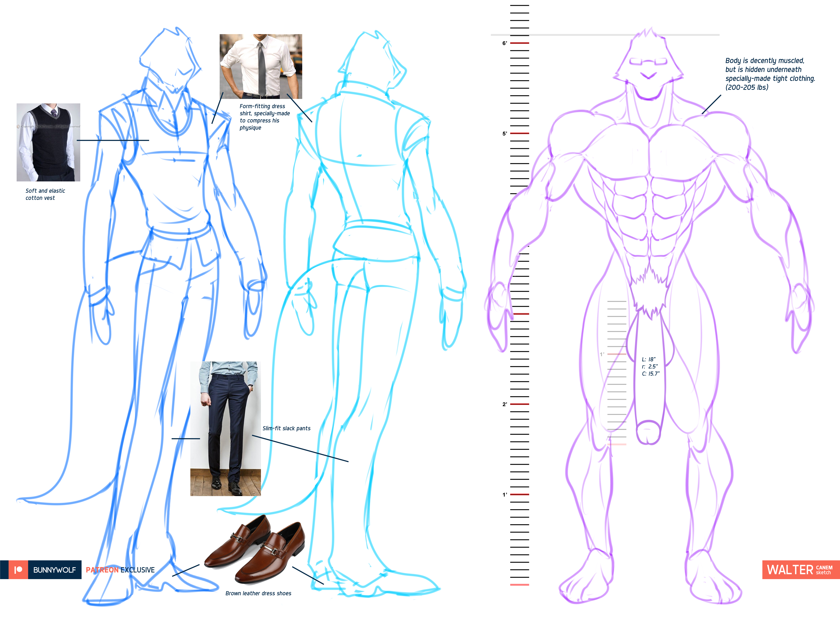Select the black cotton vest reference photo
Viewport: 840px width, 625px height.
(48, 142)
